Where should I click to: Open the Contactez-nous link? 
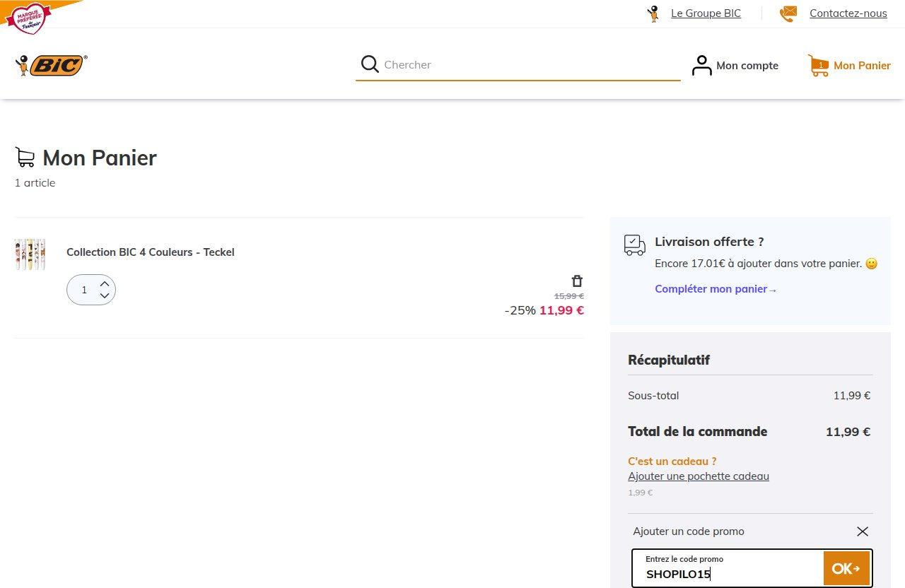pyautogui.click(x=848, y=13)
